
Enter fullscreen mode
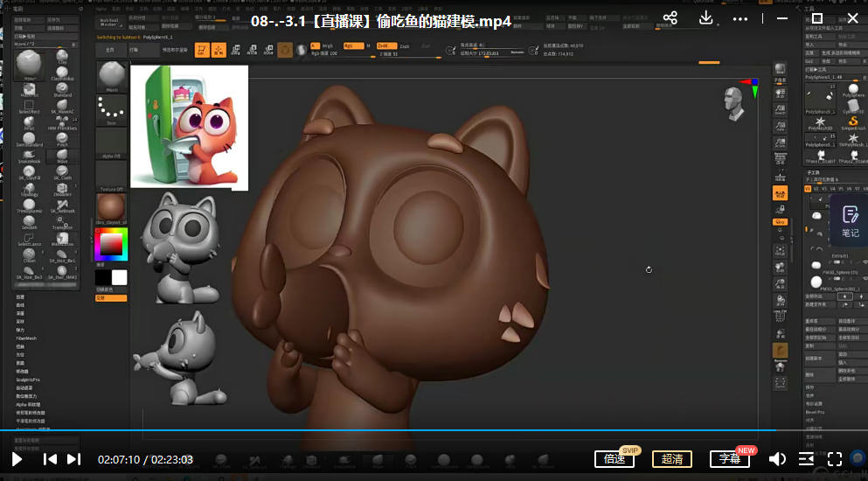pos(835,459)
